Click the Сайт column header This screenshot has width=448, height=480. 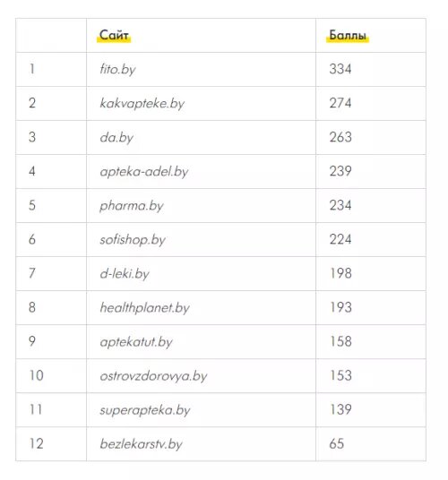(114, 35)
